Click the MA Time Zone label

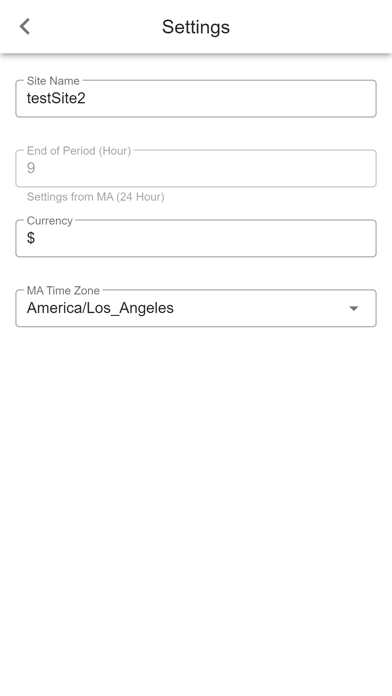pos(63,290)
